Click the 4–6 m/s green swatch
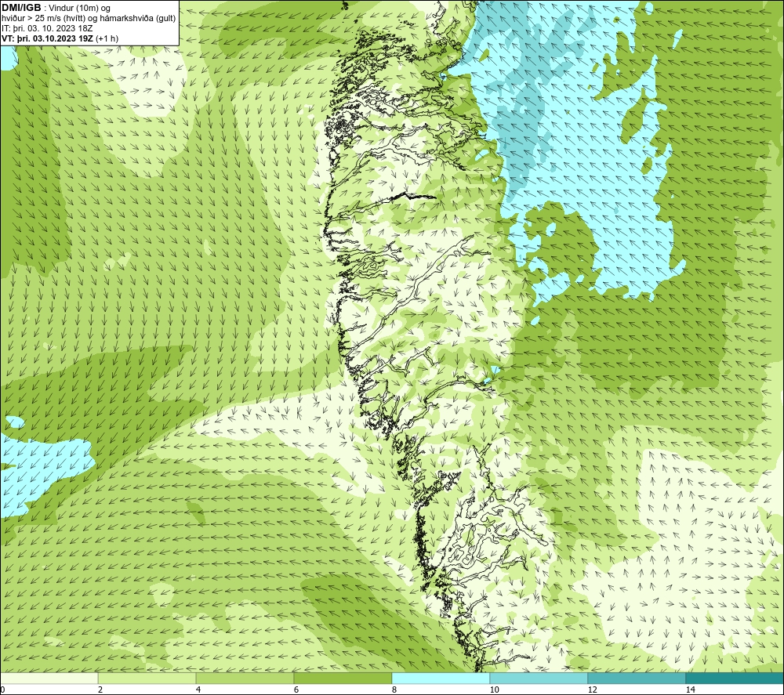The width and height of the screenshot is (784, 695). click(x=245, y=678)
